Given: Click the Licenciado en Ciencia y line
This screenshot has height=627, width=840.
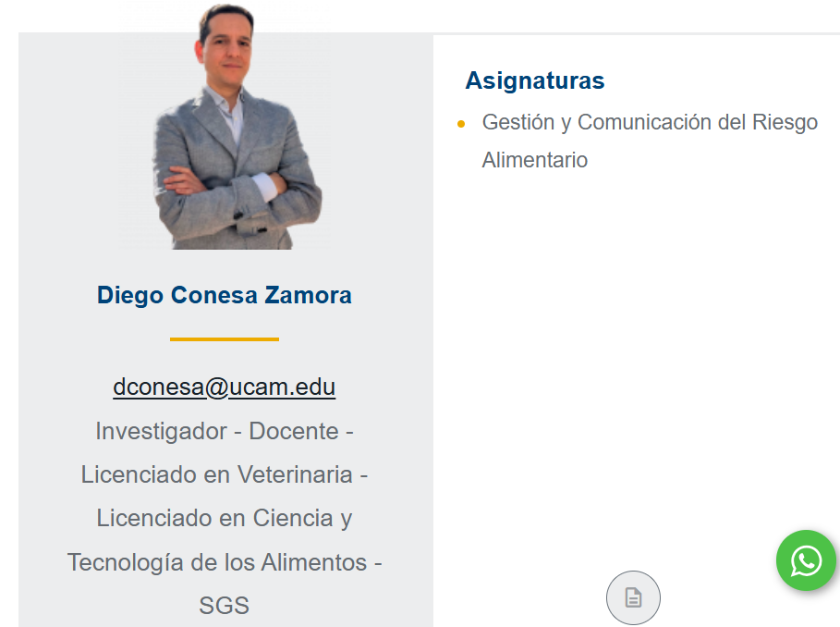Looking at the screenshot, I should point(224,518).
